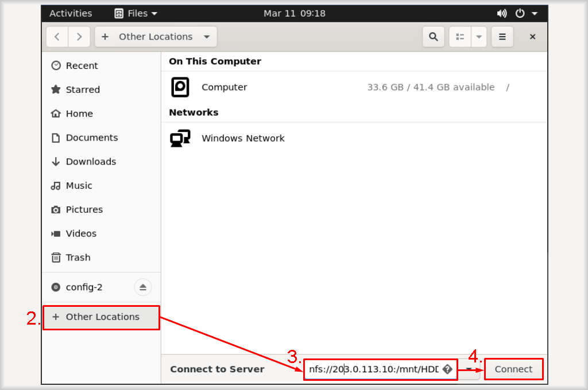
Task: Go forward with the right arrow button
Action: point(79,37)
